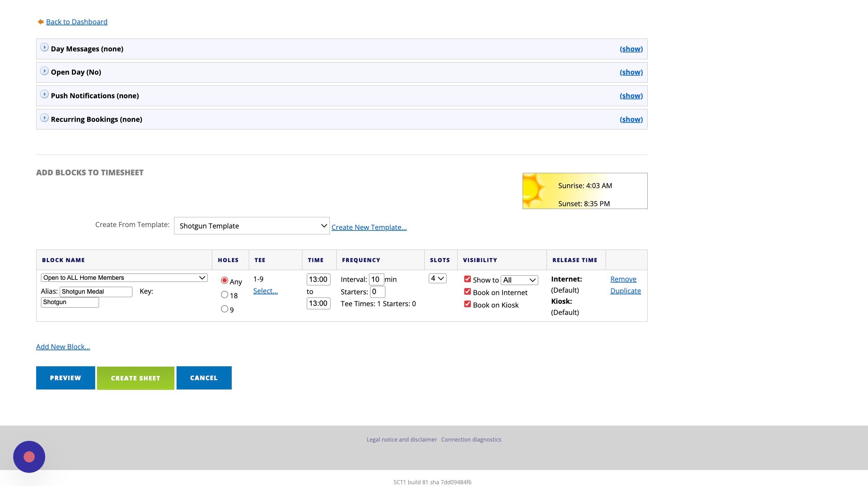Click the Duplicate link for the block

(x=625, y=291)
